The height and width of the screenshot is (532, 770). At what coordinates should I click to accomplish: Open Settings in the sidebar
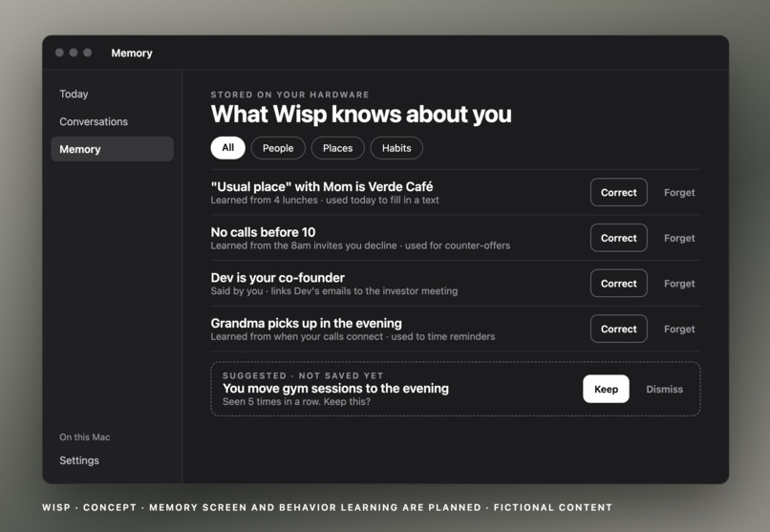tap(79, 459)
